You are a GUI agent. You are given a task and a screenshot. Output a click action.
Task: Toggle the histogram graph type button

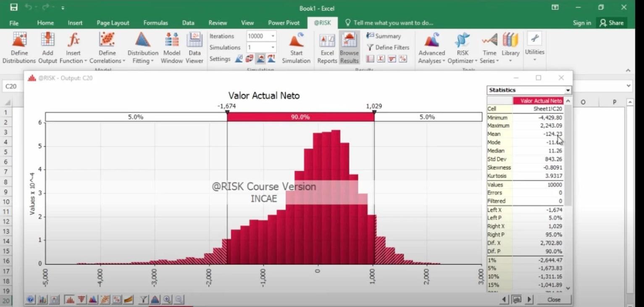click(x=70, y=299)
